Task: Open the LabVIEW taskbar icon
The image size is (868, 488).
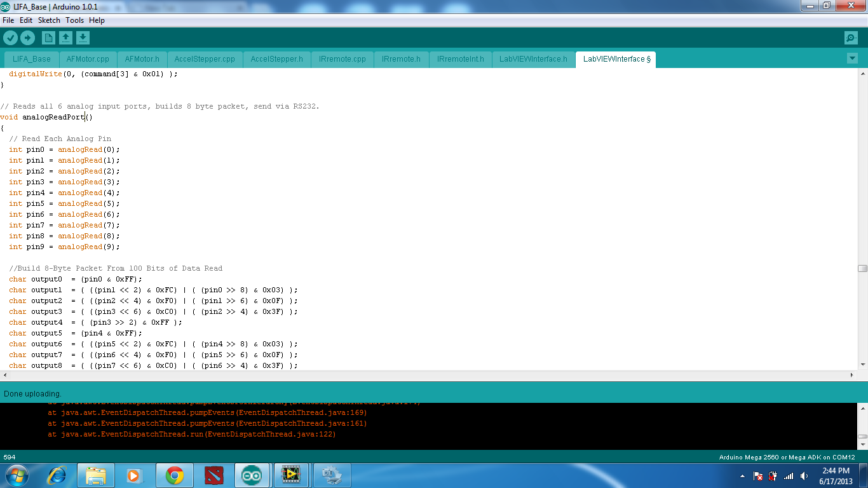Action: (x=292, y=475)
